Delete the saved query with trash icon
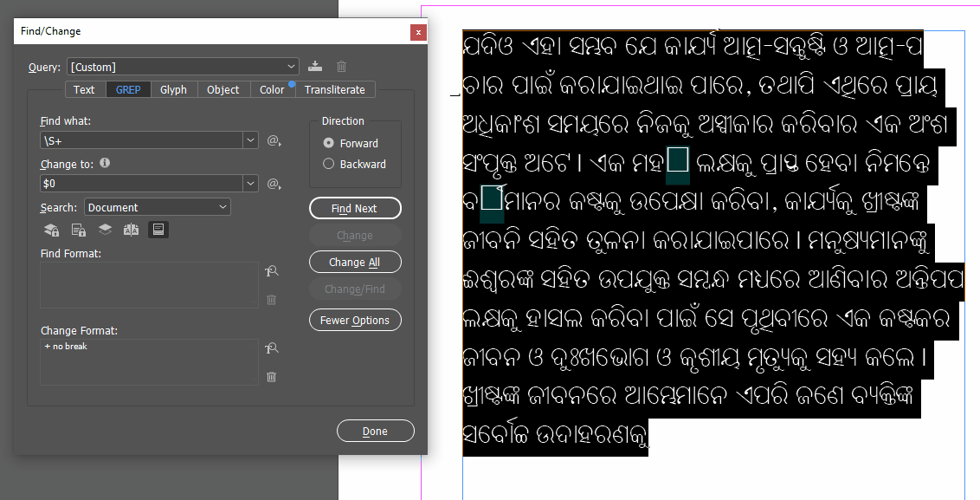The width and height of the screenshot is (980, 500). [x=341, y=67]
